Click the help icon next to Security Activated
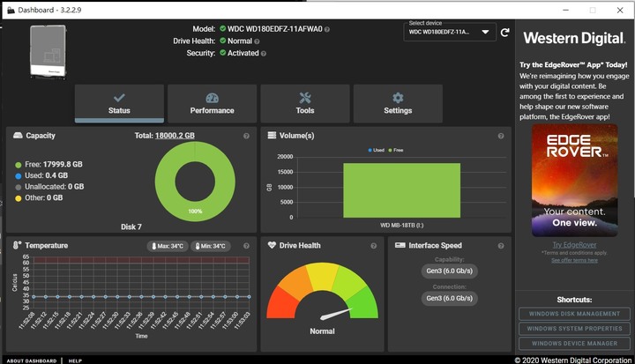 tap(263, 54)
